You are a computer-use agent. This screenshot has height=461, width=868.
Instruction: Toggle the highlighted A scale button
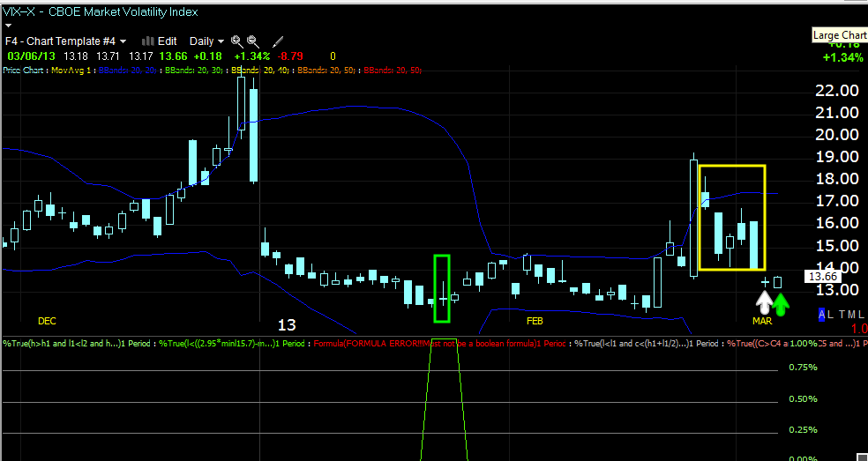(x=822, y=315)
